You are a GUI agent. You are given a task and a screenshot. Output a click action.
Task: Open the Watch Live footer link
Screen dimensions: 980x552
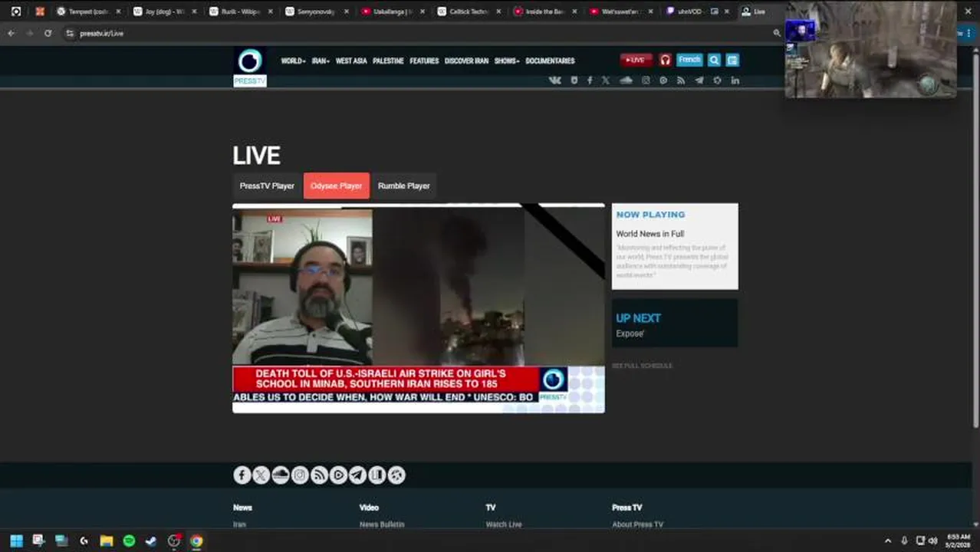(504, 524)
